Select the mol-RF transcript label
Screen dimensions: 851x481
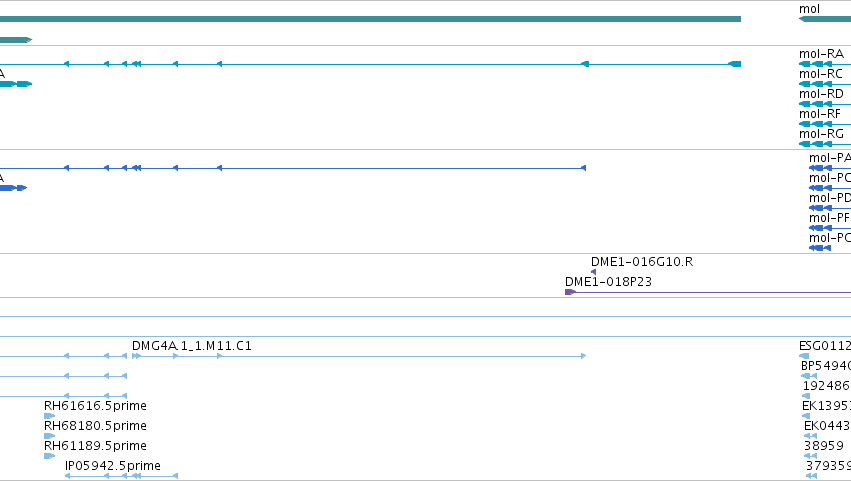pyautogui.click(x=820, y=114)
